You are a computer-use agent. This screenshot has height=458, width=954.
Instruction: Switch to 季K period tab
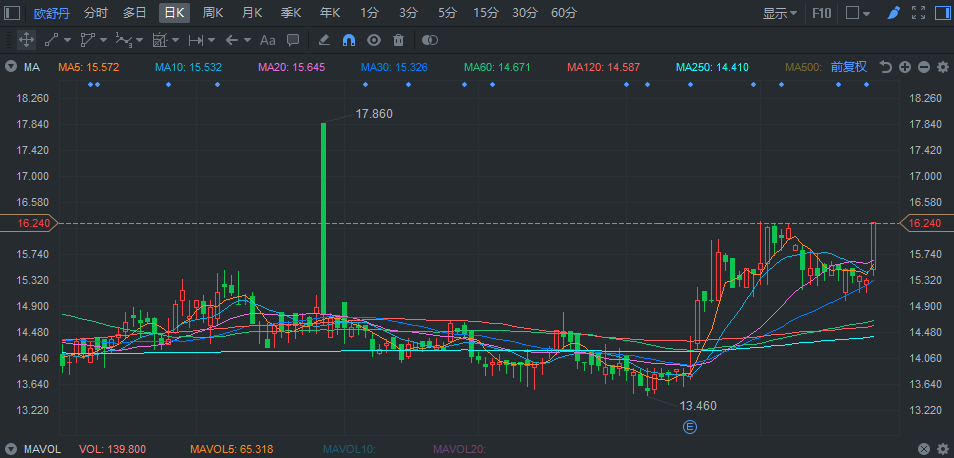click(x=291, y=13)
